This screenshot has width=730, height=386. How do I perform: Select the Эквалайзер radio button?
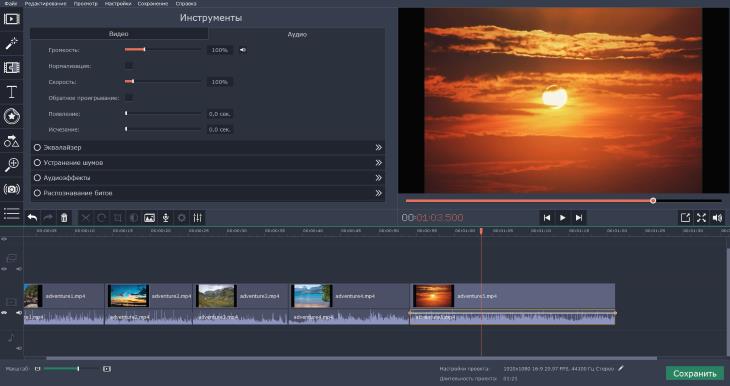pyautogui.click(x=37, y=147)
